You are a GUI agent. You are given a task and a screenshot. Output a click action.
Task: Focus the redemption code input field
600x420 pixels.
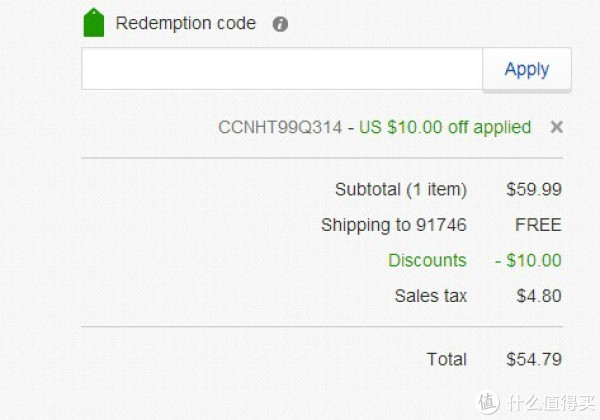(282, 69)
